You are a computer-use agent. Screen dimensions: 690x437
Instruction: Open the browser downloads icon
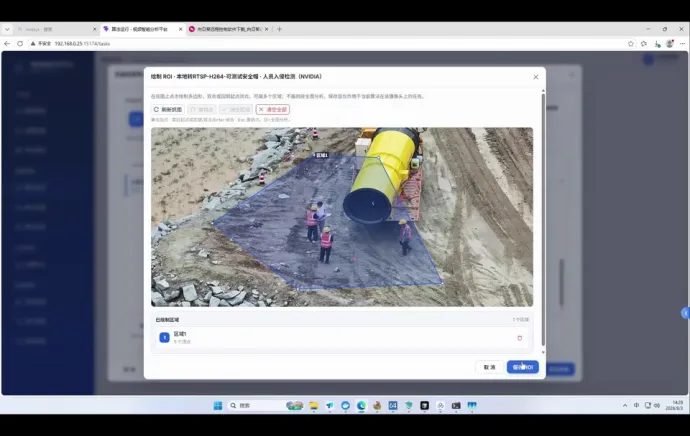point(657,44)
